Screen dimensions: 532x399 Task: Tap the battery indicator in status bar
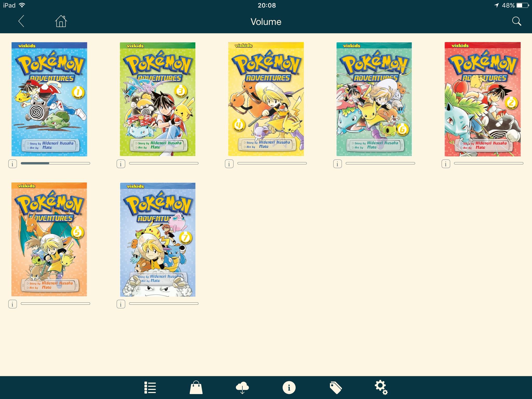point(523,5)
